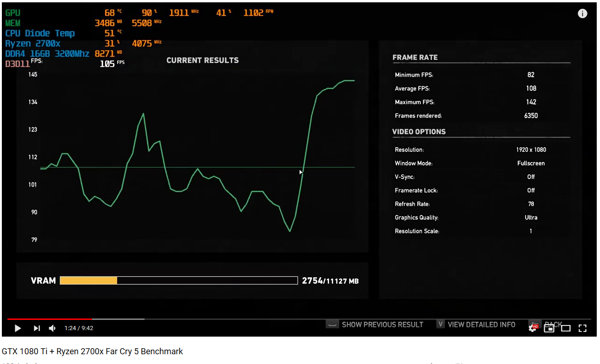The image size is (600, 364).
Task: Click the Average FPS value 108
Action: coord(531,88)
